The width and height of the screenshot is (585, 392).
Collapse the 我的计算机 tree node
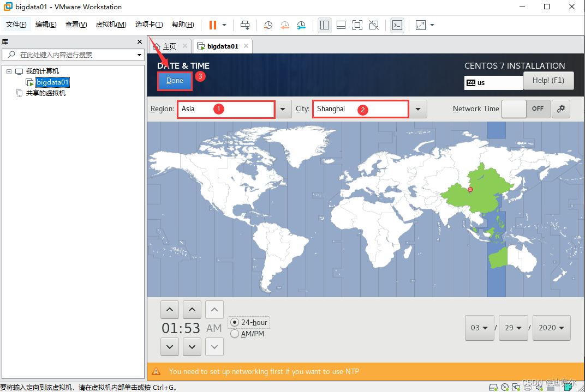pos(9,71)
